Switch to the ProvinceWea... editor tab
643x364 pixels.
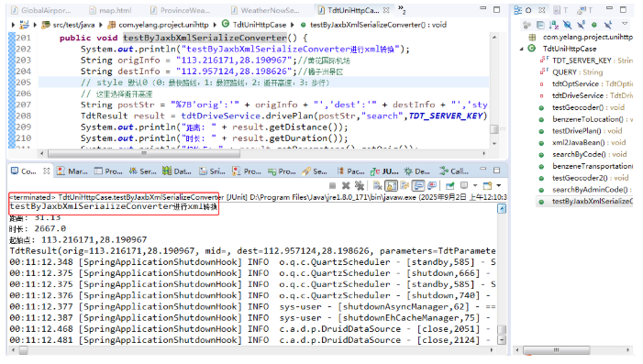pyautogui.click(x=180, y=10)
